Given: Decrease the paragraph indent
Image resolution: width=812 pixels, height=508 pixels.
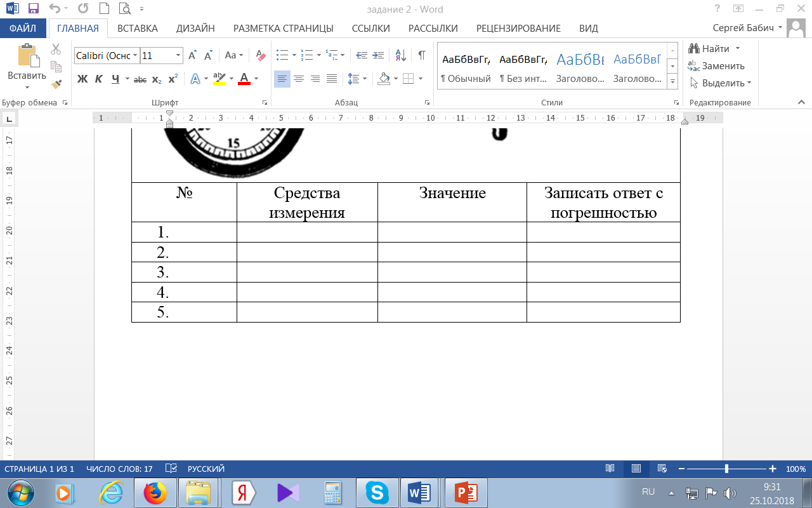Looking at the screenshot, I should click(362, 55).
